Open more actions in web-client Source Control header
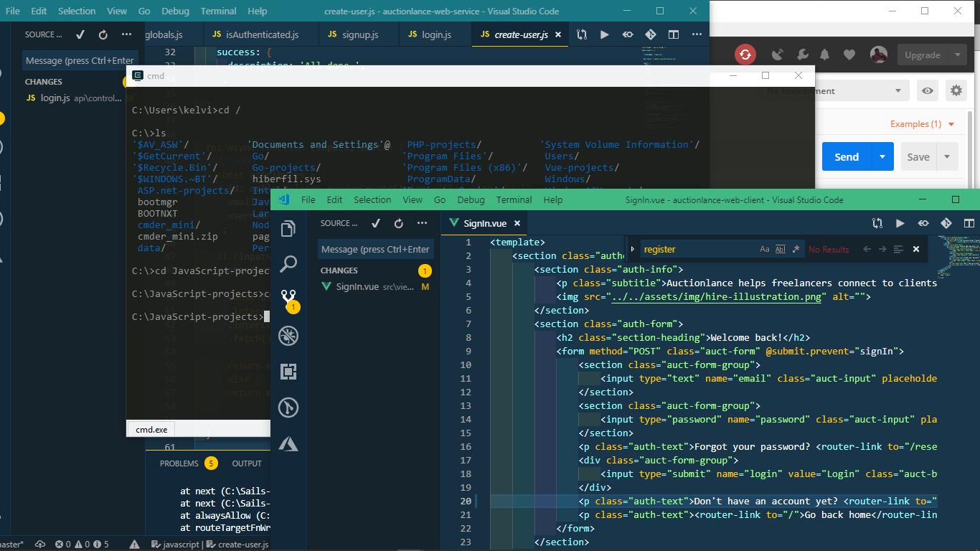Screen dimensions: 980x551 click(x=422, y=223)
